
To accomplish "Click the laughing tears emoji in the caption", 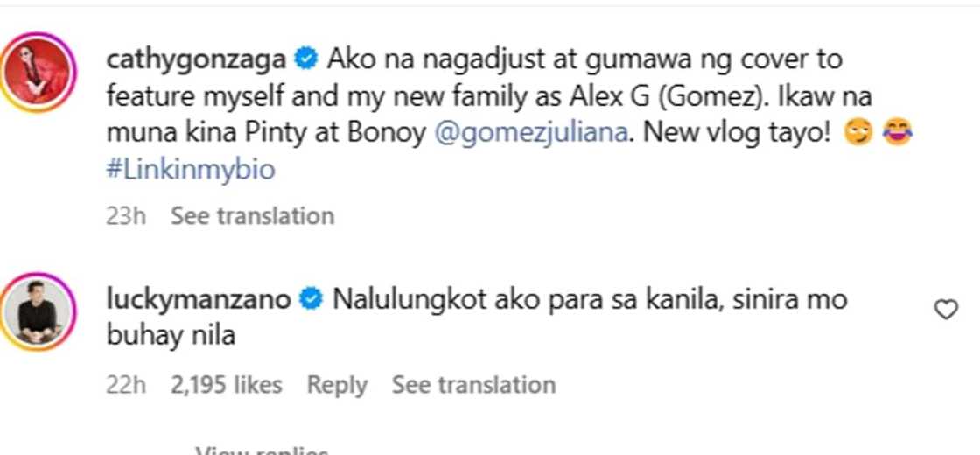I will click(898, 135).
